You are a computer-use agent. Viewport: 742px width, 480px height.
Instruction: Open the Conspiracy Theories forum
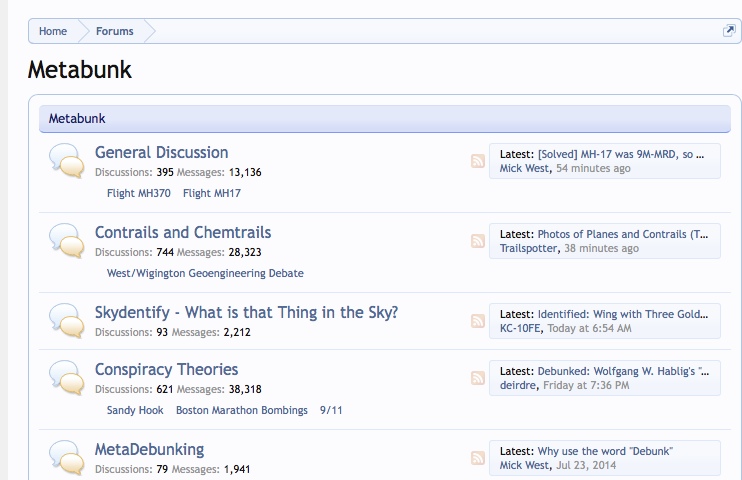click(166, 369)
